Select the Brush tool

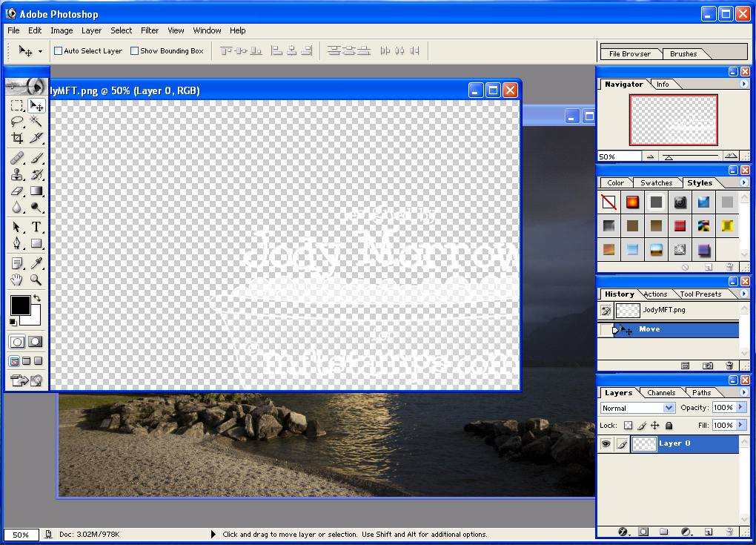36,158
